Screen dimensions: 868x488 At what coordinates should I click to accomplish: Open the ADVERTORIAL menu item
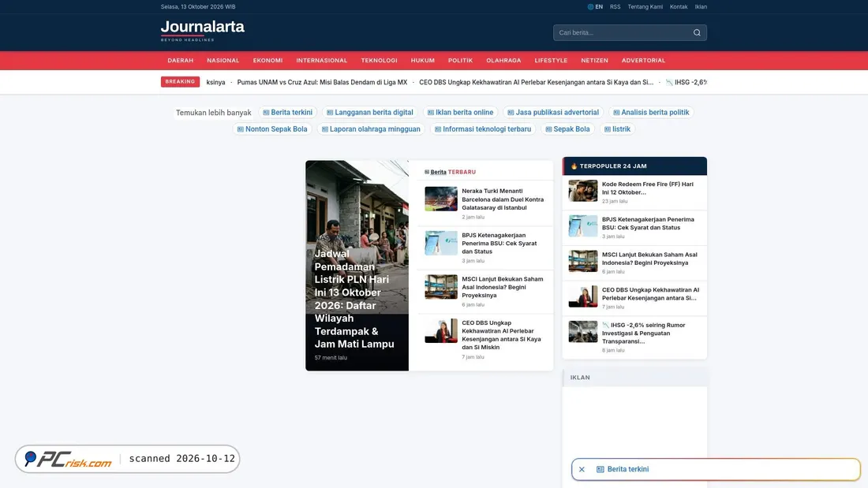[x=643, y=60]
